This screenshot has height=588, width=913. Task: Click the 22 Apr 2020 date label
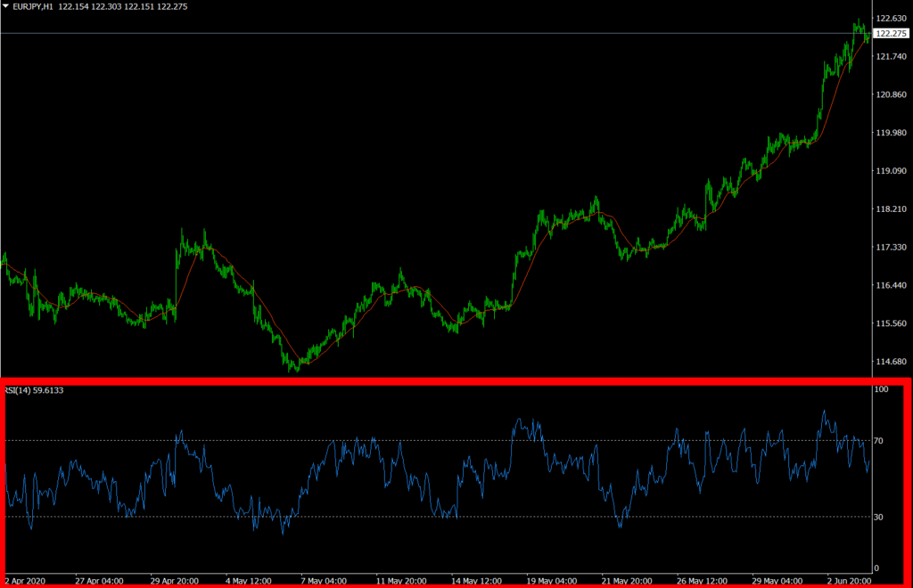pyautogui.click(x=24, y=580)
